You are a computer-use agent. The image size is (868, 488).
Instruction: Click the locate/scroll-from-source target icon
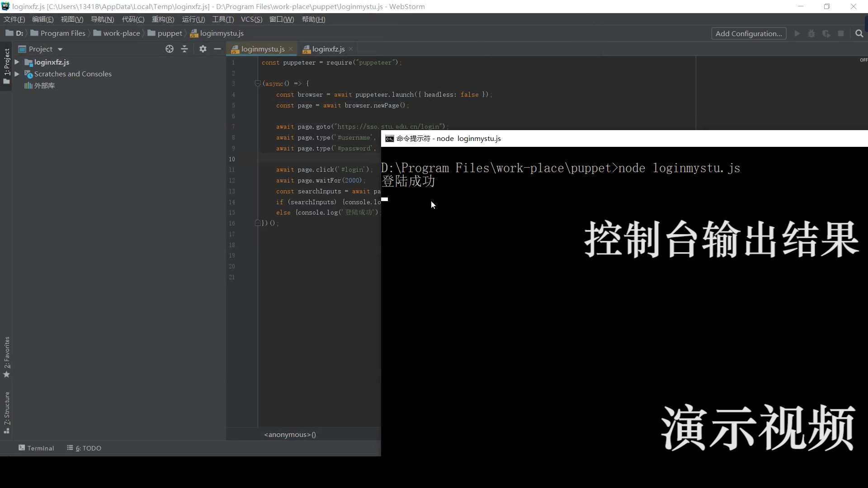pos(170,49)
